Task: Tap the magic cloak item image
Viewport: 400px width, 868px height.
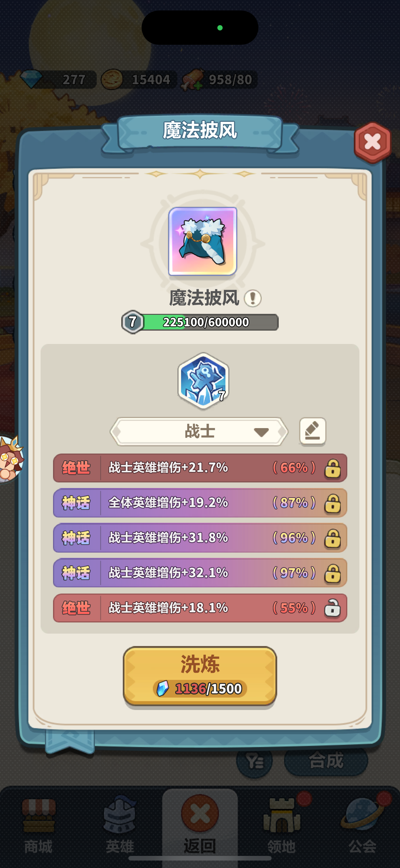Action: (203, 241)
